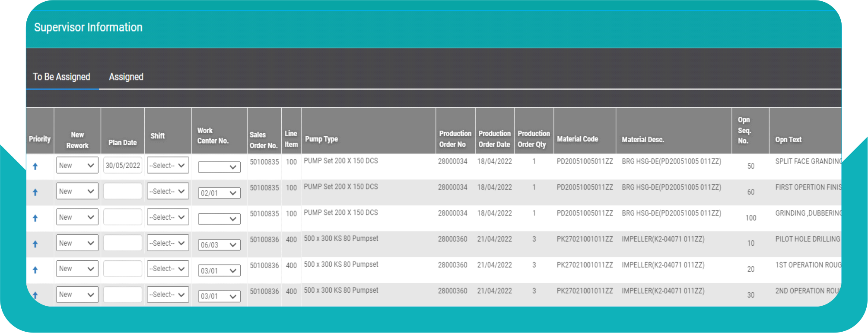Click priority up arrow in Opn Seq 50 row
The height and width of the screenshot is (333, 868).
click(35, 166)
